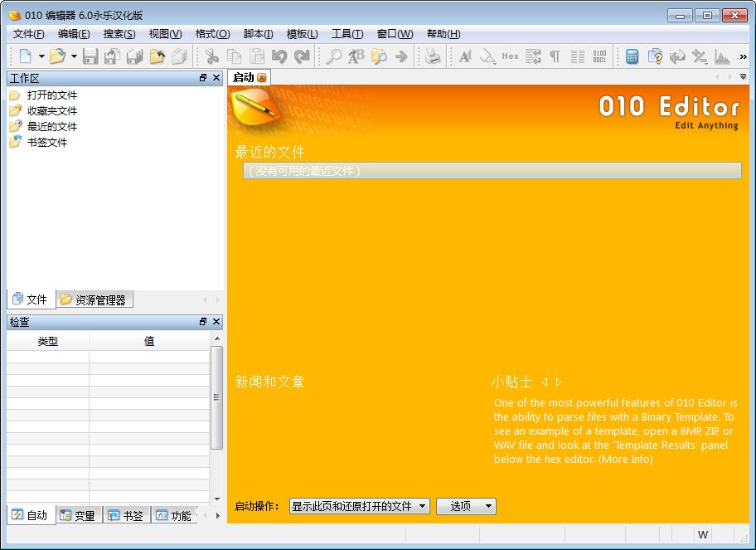Switch to the 书签 inspector tab
Image resolution: width=756 pixels, height=550 pixels.
click(126, 516)
